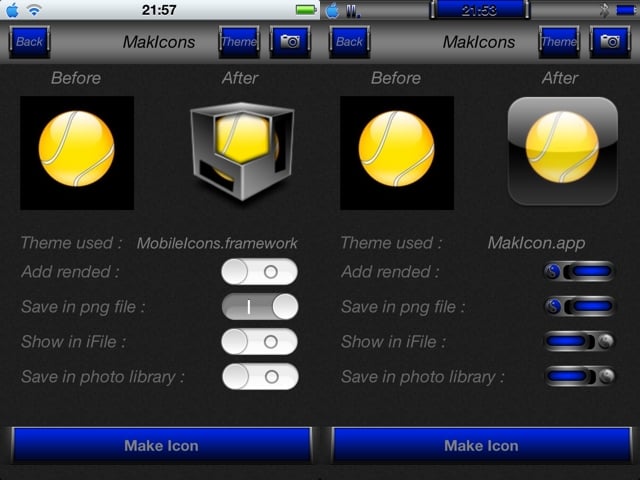Toggle Save in photo library in left screen

click(x=260, y=376)
